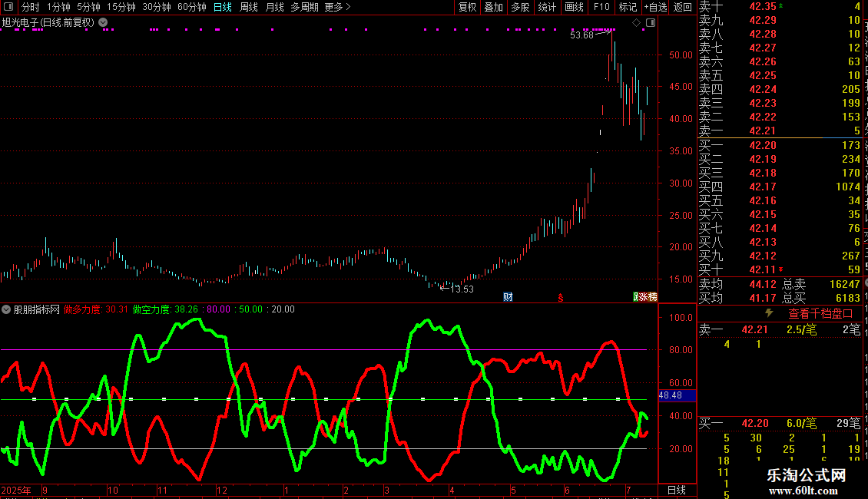Click the magenta 80.00 indicator parameter

(218, 309)
